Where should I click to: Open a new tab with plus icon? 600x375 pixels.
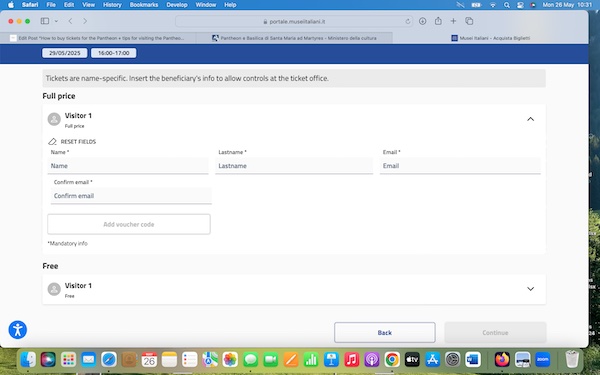(453, 21)
